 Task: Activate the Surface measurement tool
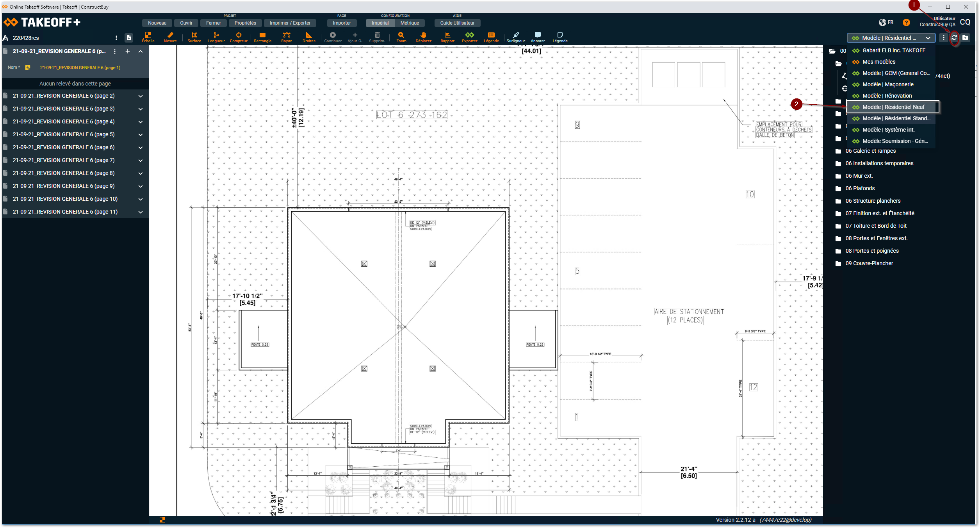194,37
